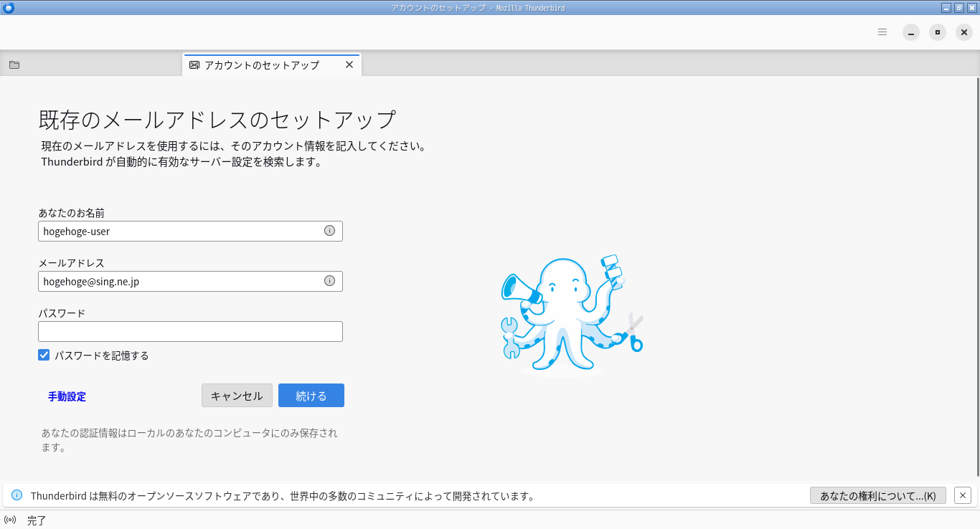
Task: Click the connection status icon in status bar
Action: 10,520
